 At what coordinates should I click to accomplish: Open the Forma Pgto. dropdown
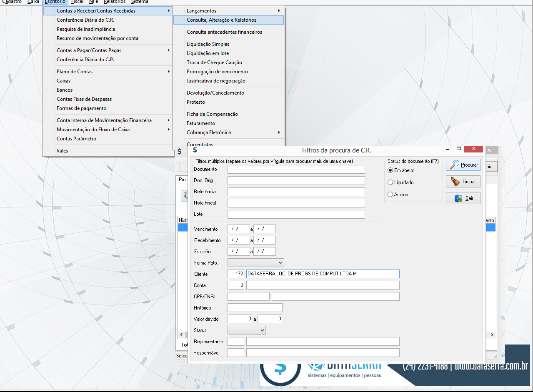pyautogui.click(x=256, y=263)
